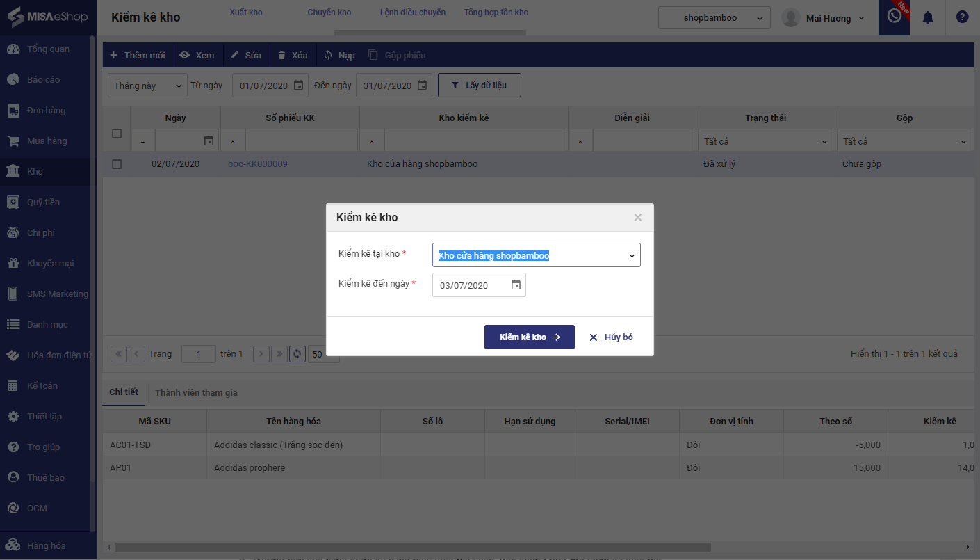The height and width of the screenshot is (560, 980).
Task: Expand the Kiểm kê tại kho dropdown
Action: pyautogui.click(x=632, y=256)
